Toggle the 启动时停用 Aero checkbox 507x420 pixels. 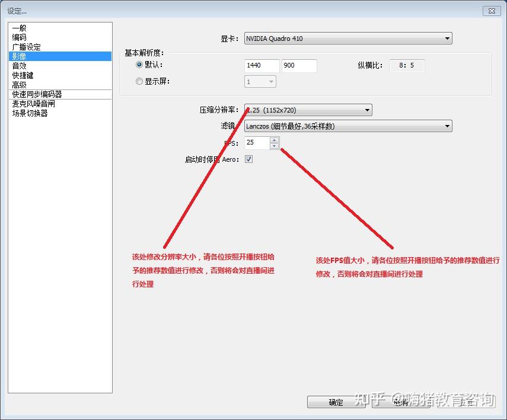248,159
